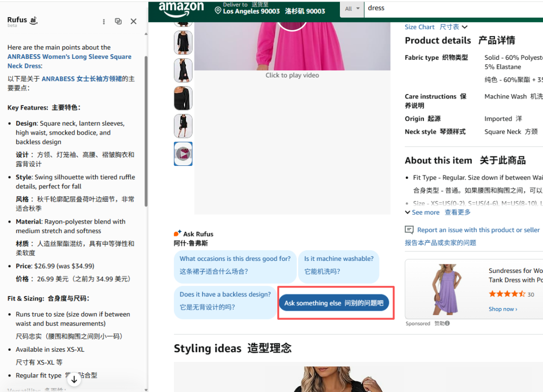Click the 'Available in sizes XS-XL' line
Viewport: 543px width, 392px height.
pos(50,349)
